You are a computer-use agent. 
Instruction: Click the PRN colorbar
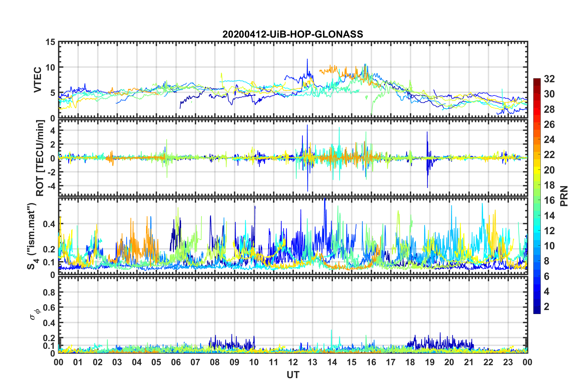[537, 196]
